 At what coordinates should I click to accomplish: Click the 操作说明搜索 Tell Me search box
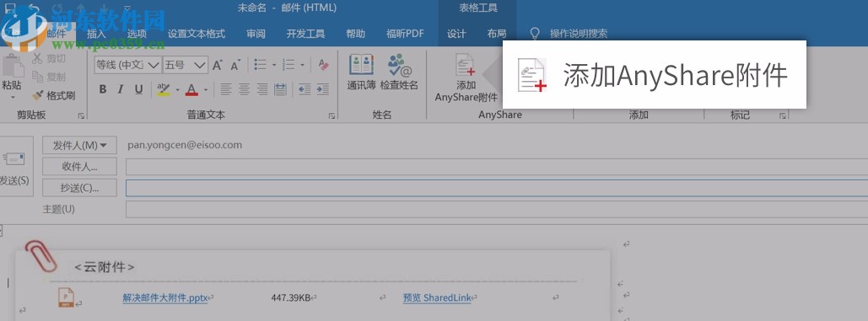[579, 34]
